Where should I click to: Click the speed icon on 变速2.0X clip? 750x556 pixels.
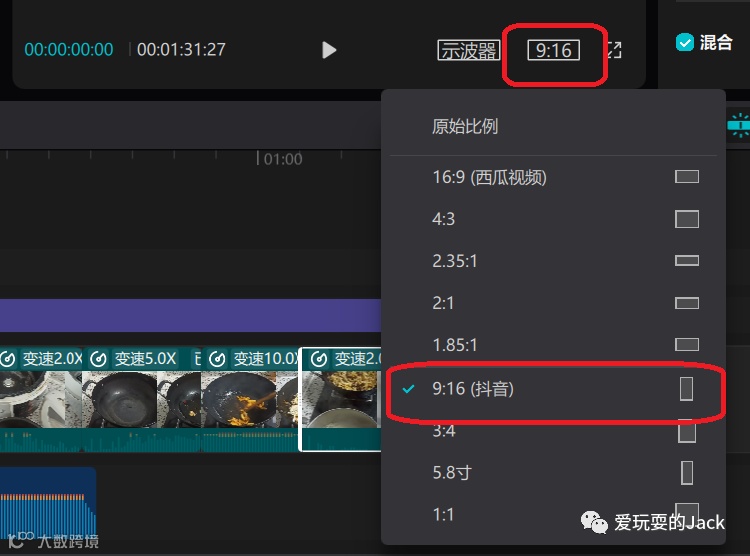(x=8, y=359)
